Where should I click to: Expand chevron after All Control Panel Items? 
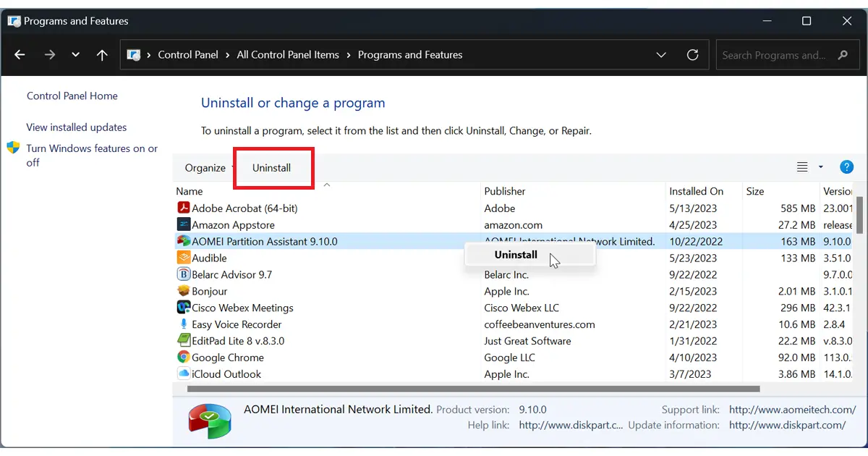point(348,55)
